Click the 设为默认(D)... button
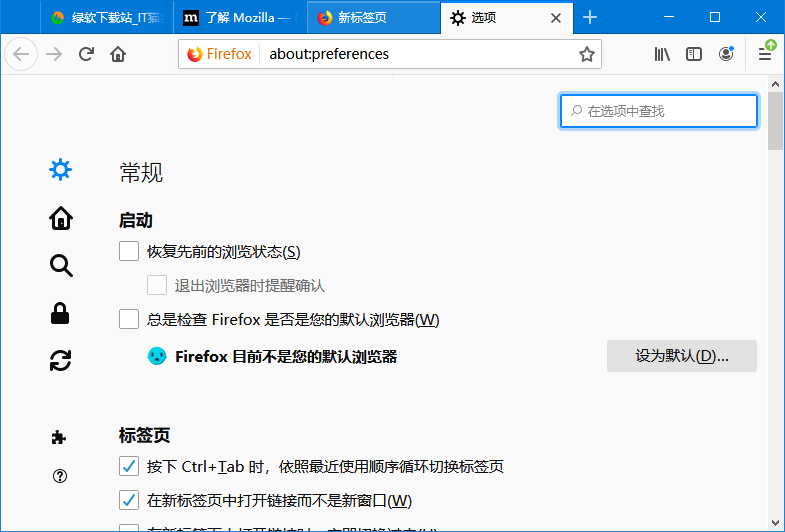 682,356
